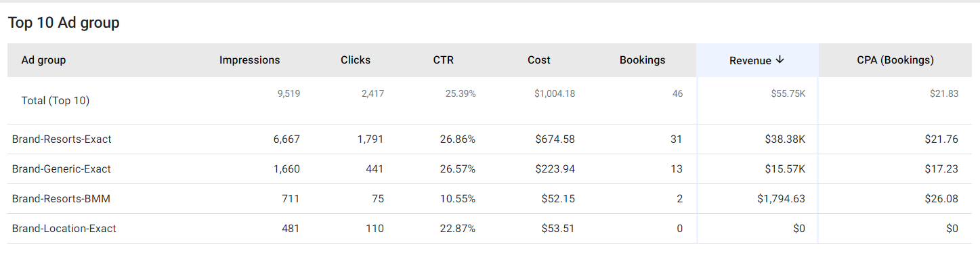Sort table by Clicks column
Screen dimensions: 980x270
(x=356, y=60)
